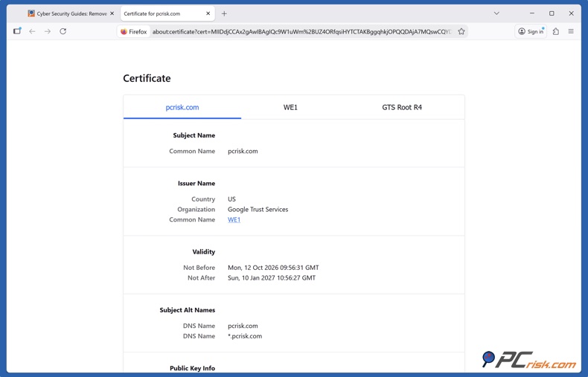Click the Validity section heading
The height and width of the screenshot is (377, 588).
pyautogui.click(x=204, y=252)
